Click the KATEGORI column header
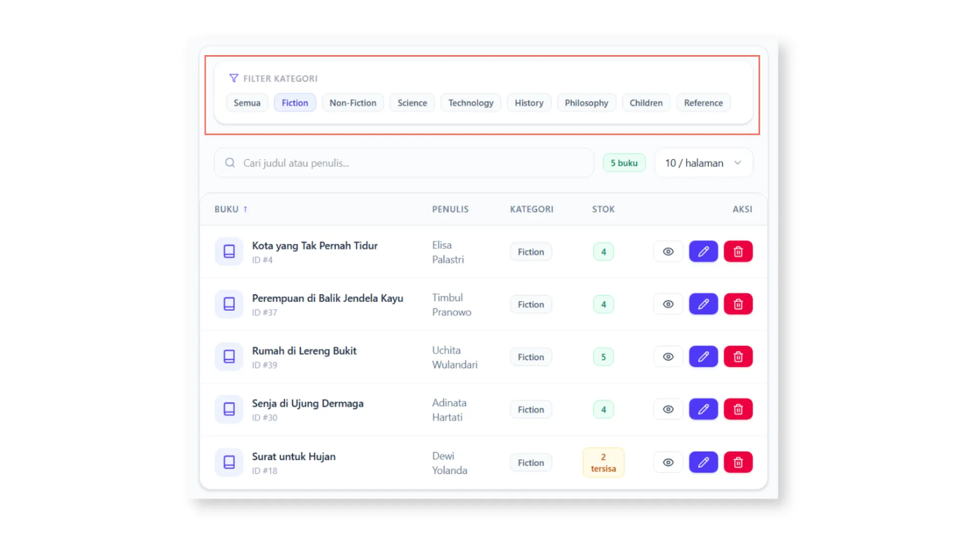The width and height of the screenshot is (980, 551). (531, 209)
